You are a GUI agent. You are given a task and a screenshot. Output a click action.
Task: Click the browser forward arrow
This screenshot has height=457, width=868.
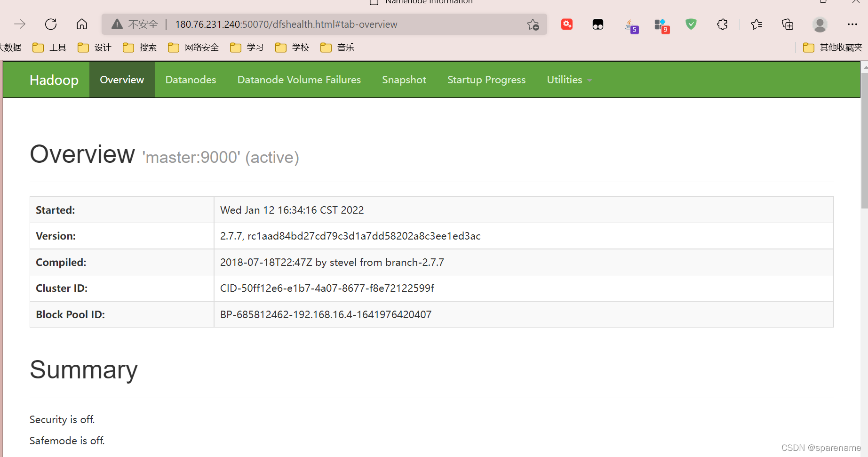[20, 24]
